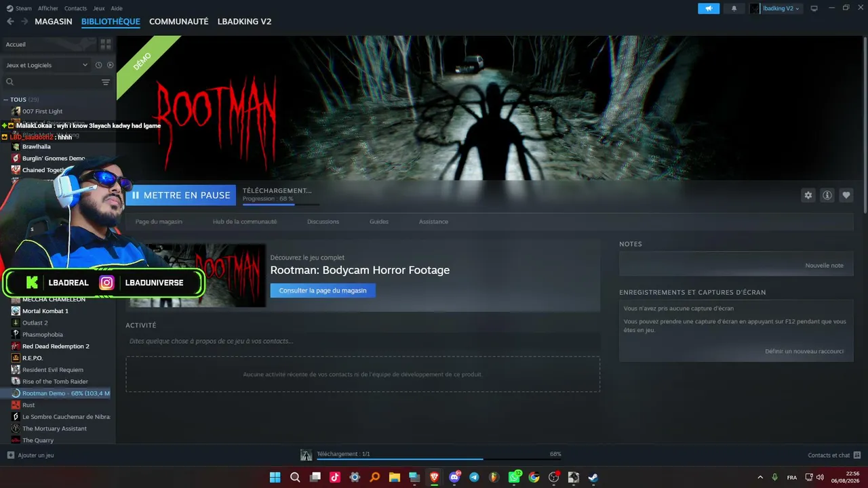Select the BIBLIOTHÈQUE tab

click(x=111, y=22)
